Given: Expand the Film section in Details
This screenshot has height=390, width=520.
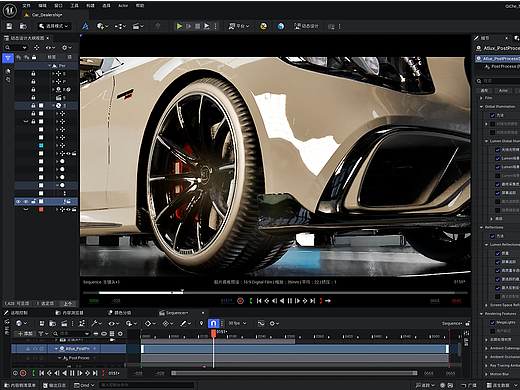Looking at the screenshot, I should [x=481, y=98].
